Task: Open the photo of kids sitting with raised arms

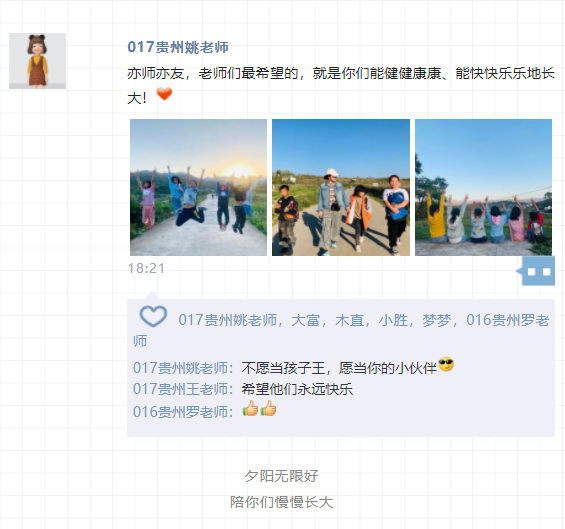Action: coord(483,187)
